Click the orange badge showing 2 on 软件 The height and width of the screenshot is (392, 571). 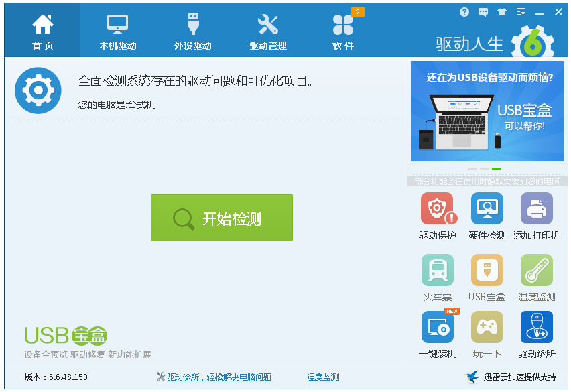pos(358,12)
